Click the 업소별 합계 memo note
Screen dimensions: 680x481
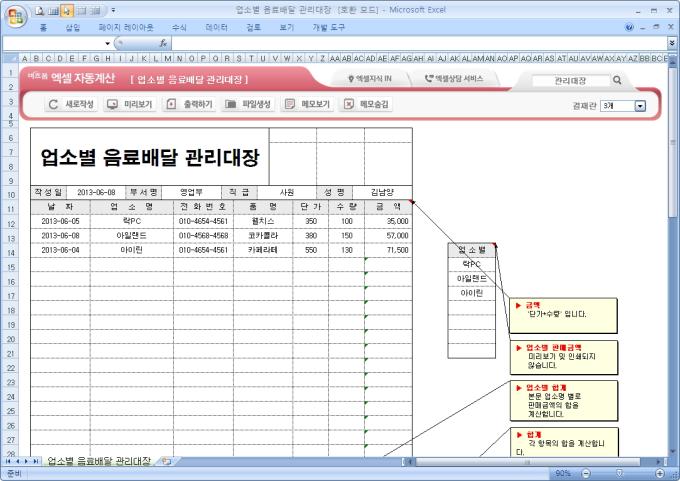click(x=563, y=401)
